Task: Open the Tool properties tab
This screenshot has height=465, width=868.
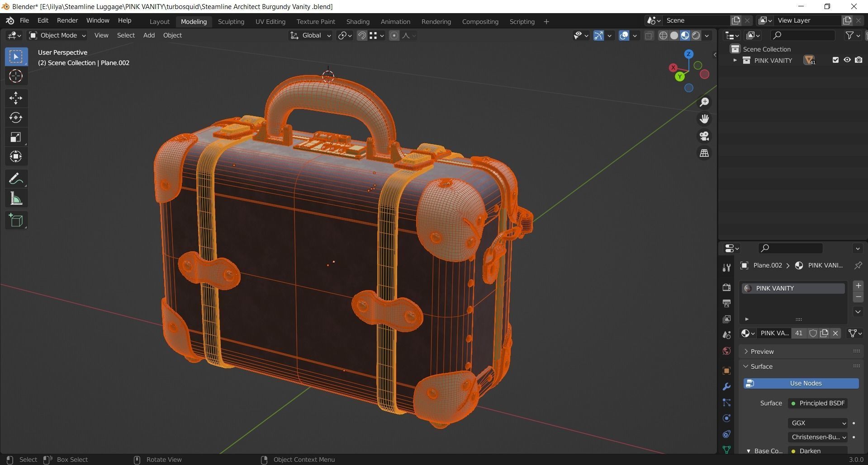Action: [726, 268]
